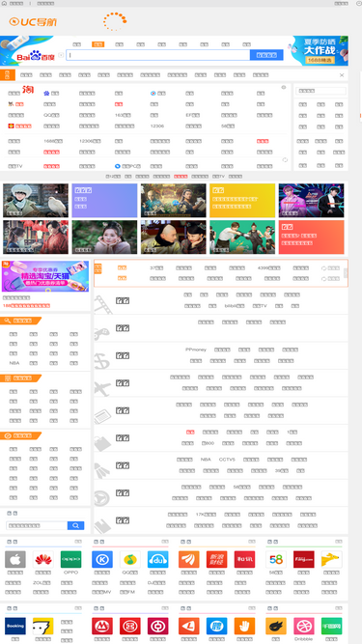Click the Apple logo icon
362x644 pixels.
click(x=15, y=559)
